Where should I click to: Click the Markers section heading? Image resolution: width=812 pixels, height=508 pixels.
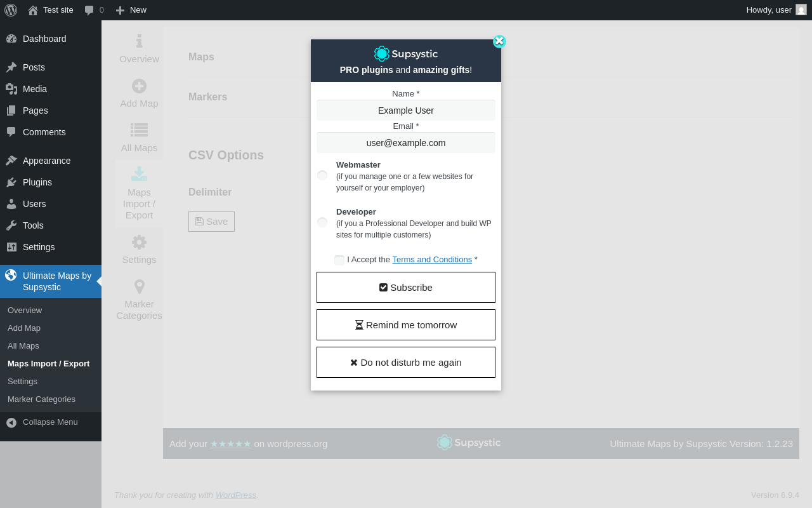coord(207,97)
